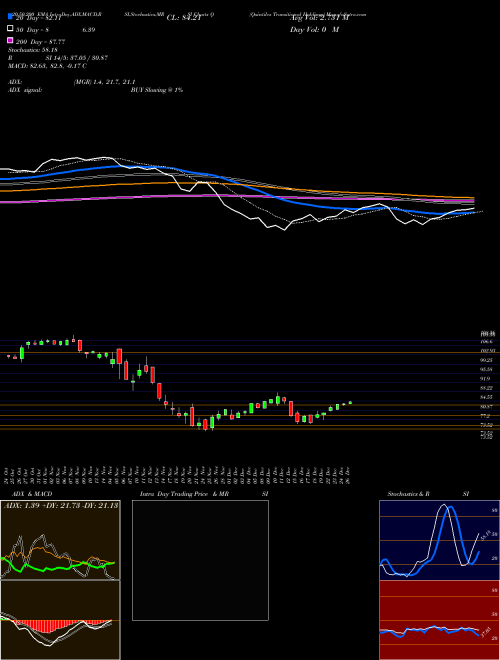Click the 91.9 price axis label
Image resolution: width=500 pixels, height=660 pixels.
pyautogui.click(x=487, y=378)
